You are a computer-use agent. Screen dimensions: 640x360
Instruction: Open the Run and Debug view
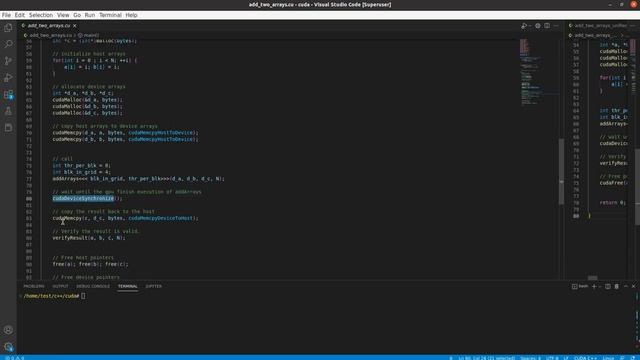(x=8, y=78)
